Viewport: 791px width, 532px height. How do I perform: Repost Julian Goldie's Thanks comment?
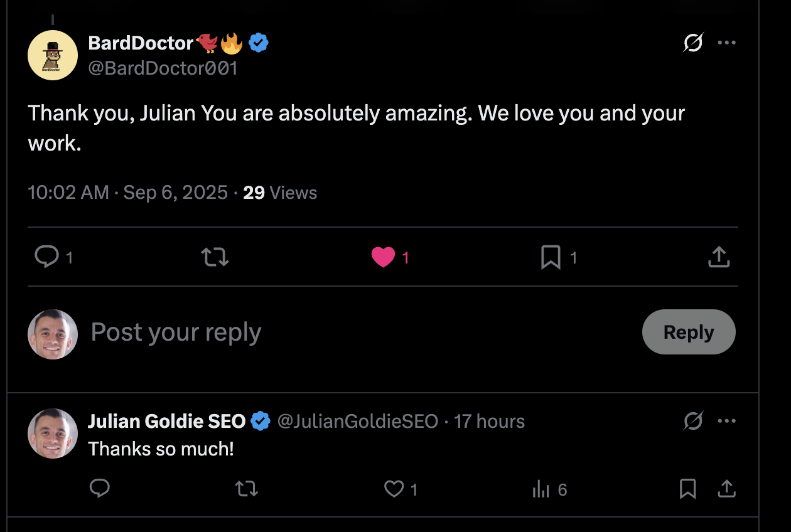(247, 489)
